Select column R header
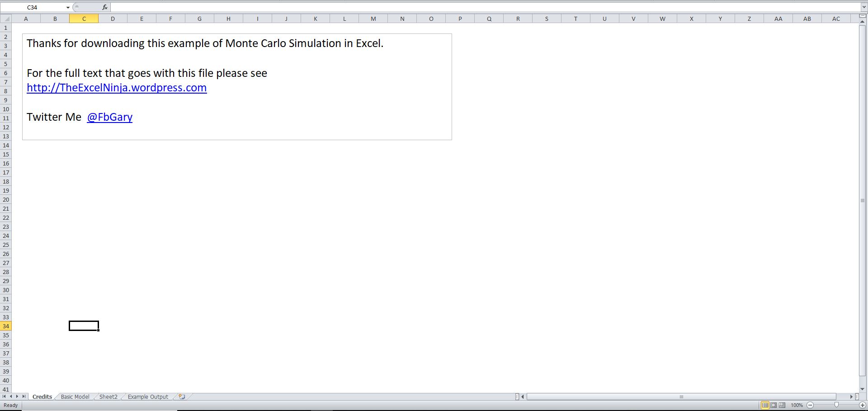This screenshot has height=411, width=868. (518, 19)
